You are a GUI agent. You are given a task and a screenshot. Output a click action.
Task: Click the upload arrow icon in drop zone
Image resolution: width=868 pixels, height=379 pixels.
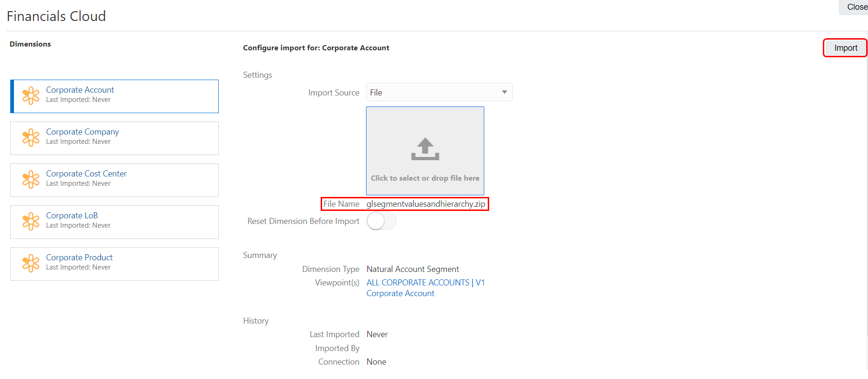tap(425, 149)
